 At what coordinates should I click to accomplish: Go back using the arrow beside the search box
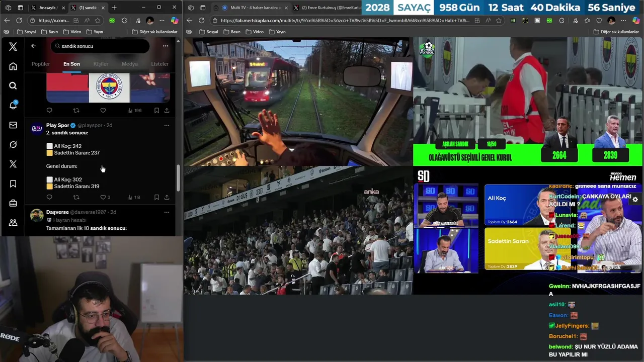tap(34, 46)
